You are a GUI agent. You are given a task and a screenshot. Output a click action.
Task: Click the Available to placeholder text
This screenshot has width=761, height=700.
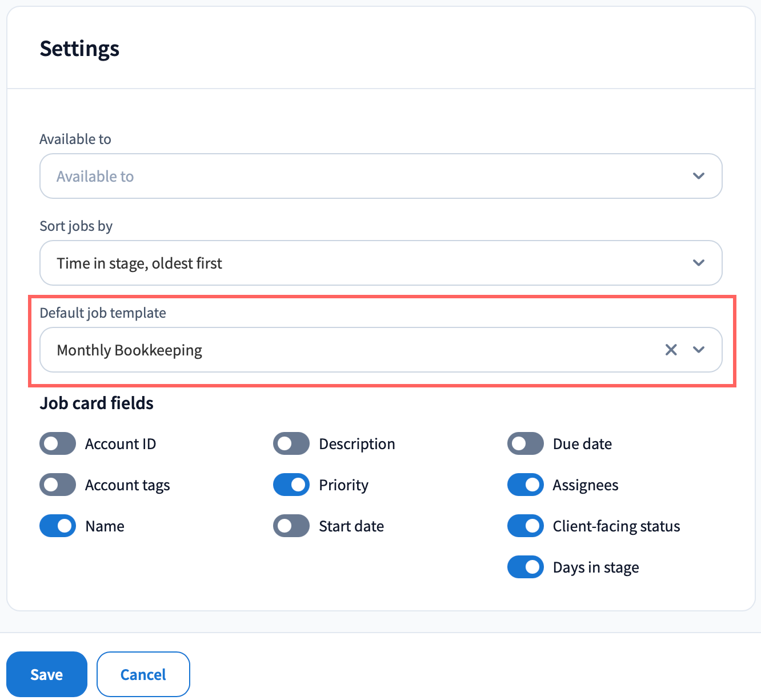pyautogui.click(x=95, y=177)
